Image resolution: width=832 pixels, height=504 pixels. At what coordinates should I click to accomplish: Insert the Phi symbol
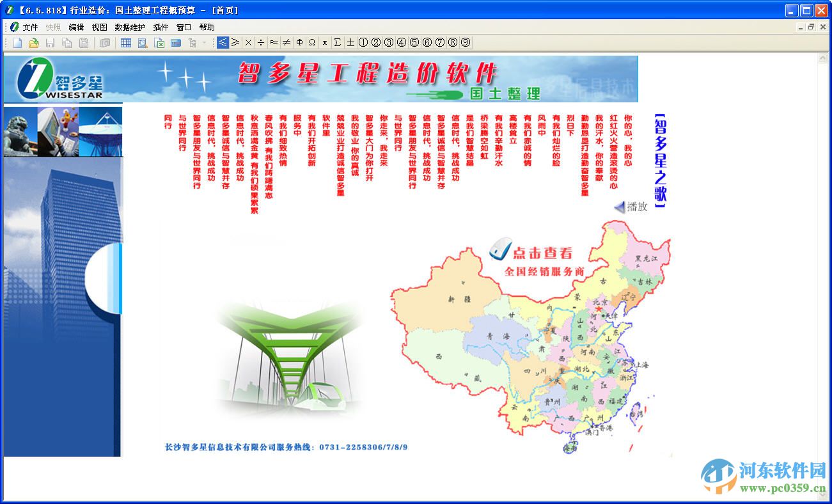[299, 43]
